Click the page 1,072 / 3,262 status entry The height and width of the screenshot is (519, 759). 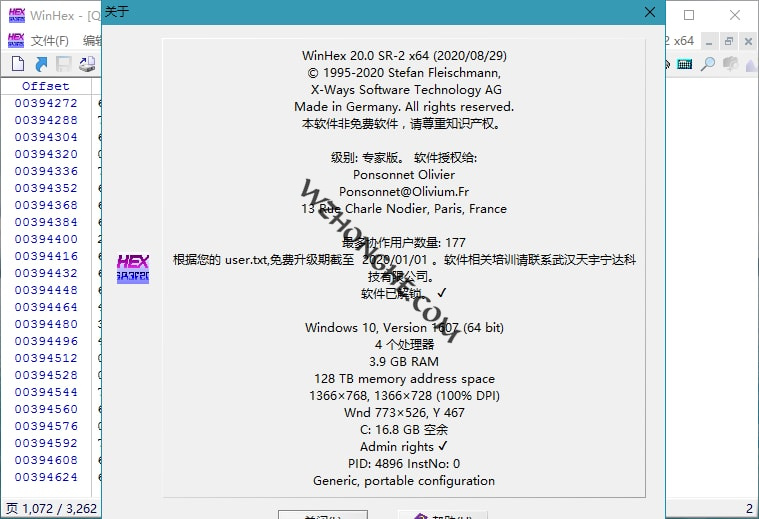(51, 509)
